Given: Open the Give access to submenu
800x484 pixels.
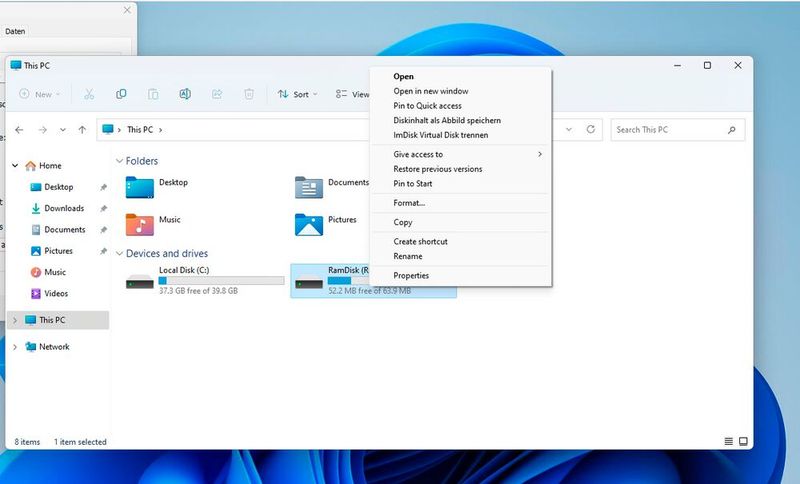Looking at the screenshot, I should pyautogui.click(x=461, y=155).
